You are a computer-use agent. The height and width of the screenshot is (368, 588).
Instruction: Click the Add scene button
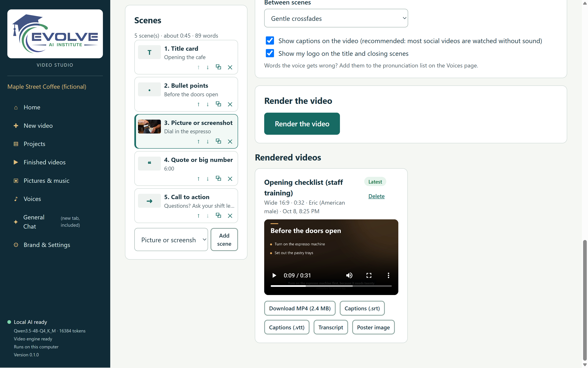tap(224, 240)
